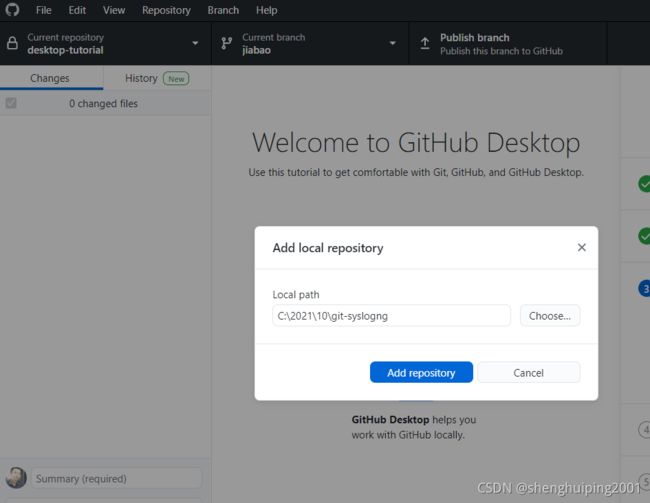This screenshot has width=650, height=503.
Task: Click the GitHub logo icon
Action: [12, 9]
